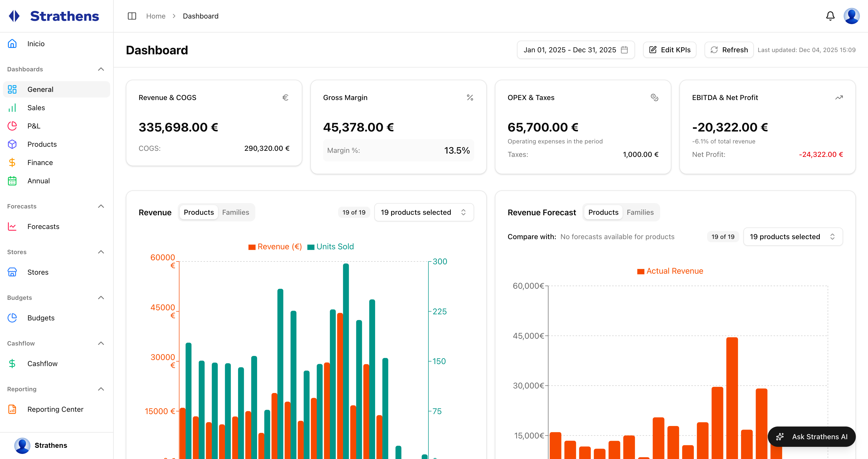Open user avatar in top bar
This screenshot has height=459, width=868.
tap(851, 16)
